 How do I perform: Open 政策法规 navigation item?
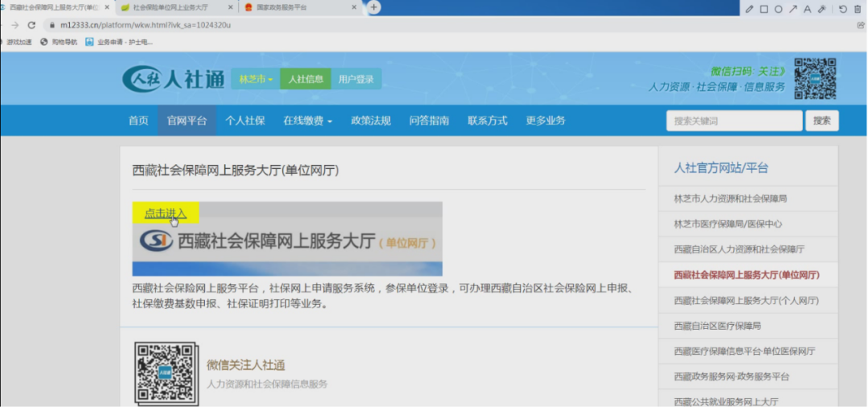(371, 121)
